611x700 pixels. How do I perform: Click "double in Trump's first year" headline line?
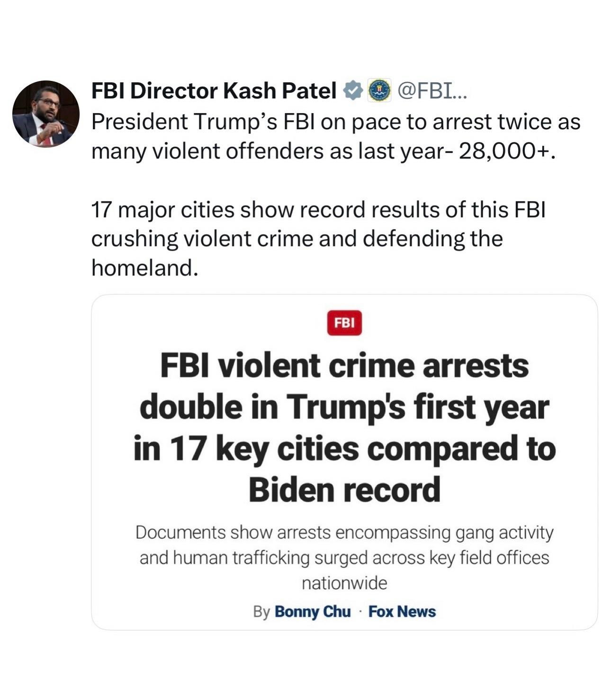click(344, 407)
